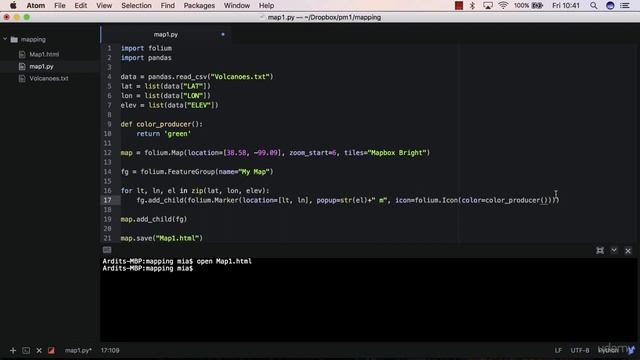Click line number 17 in the gutter
This screenshot has height=360, width=640.
[107, 200]
